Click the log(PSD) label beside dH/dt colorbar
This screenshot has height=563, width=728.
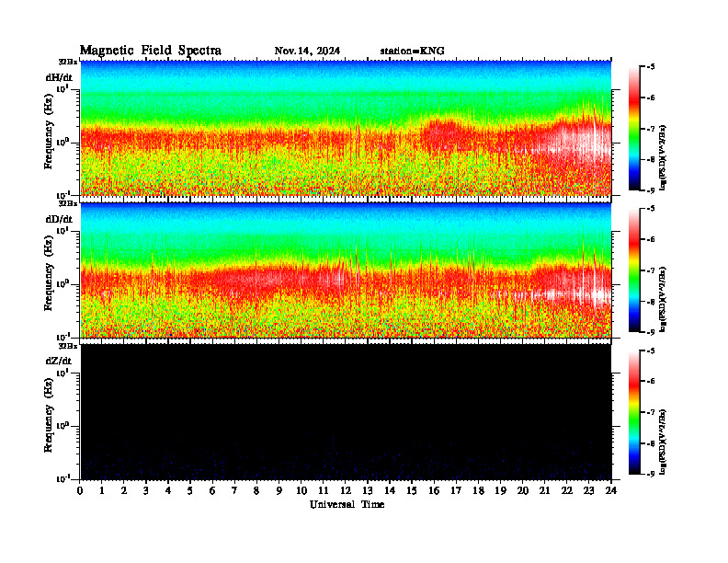tap(663, 156)
